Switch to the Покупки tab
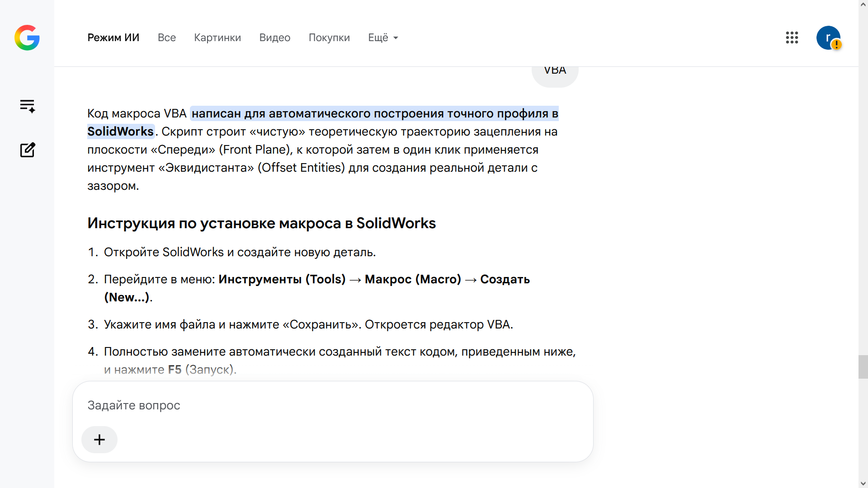The height and width of the screenshot is (488, 868). pos(329,38)
